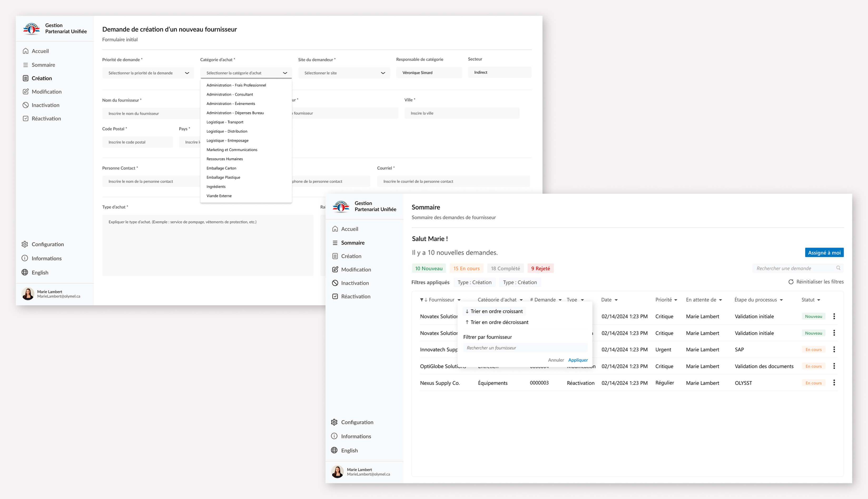
Task: Filter by the 9 Rejeté status chip
Action: pyautogui.click(x=540, y=268)
